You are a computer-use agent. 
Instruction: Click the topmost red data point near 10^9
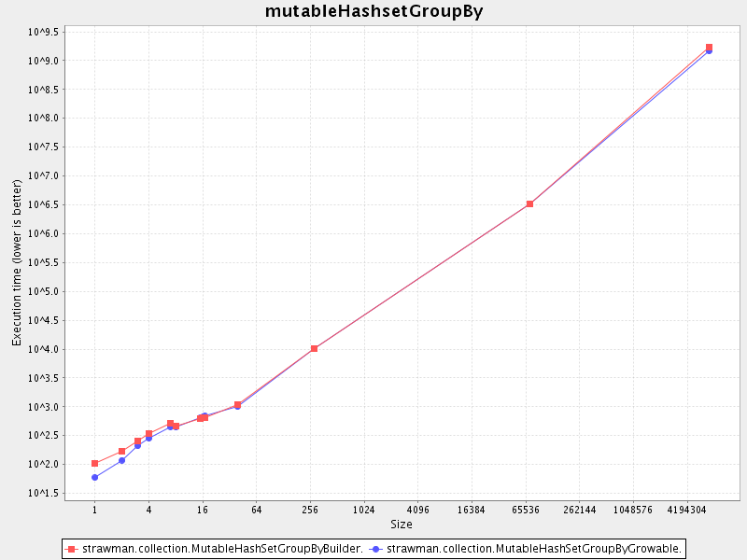709,48
